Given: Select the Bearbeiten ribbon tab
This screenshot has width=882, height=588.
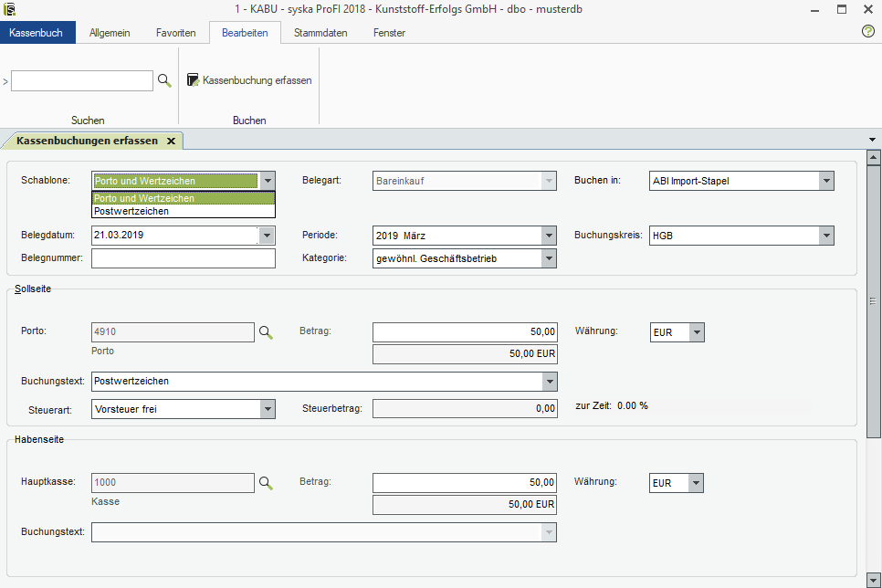Looking at the screenshot, I should tap(245, 33).
